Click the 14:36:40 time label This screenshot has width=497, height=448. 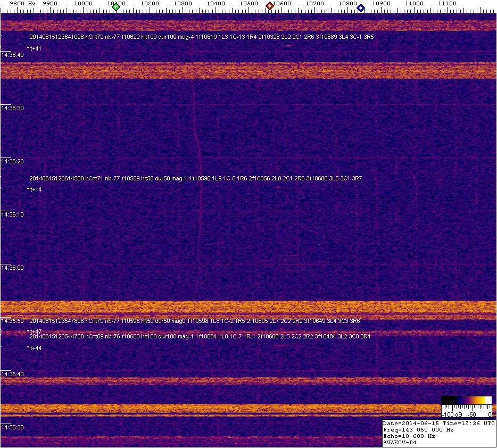pos(12,55)
